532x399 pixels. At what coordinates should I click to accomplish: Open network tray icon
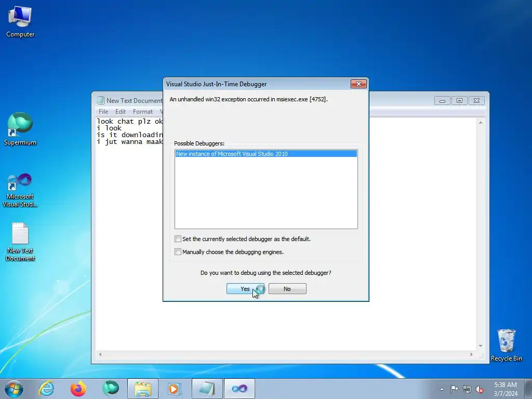point(467,389)
